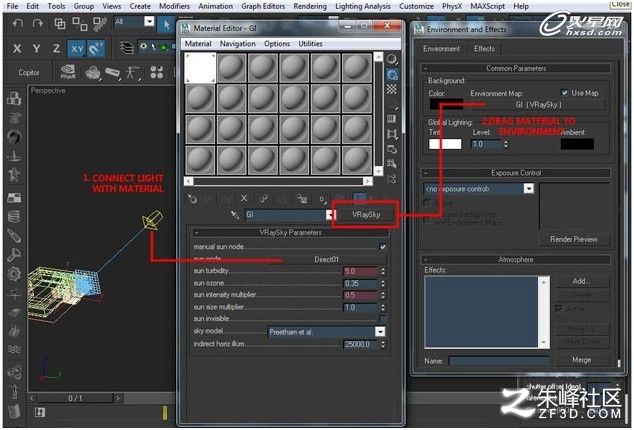Open the GI material name dropdown arrow
Screen dimensions: 634x430
pyautogui.click(x=330, y=215)
